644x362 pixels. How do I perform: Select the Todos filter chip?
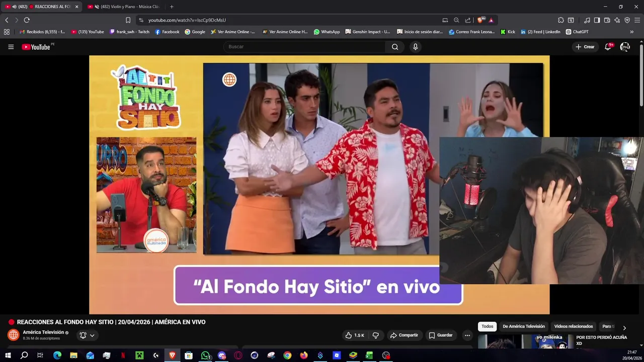pyautogui.click(x=487, y=326)
